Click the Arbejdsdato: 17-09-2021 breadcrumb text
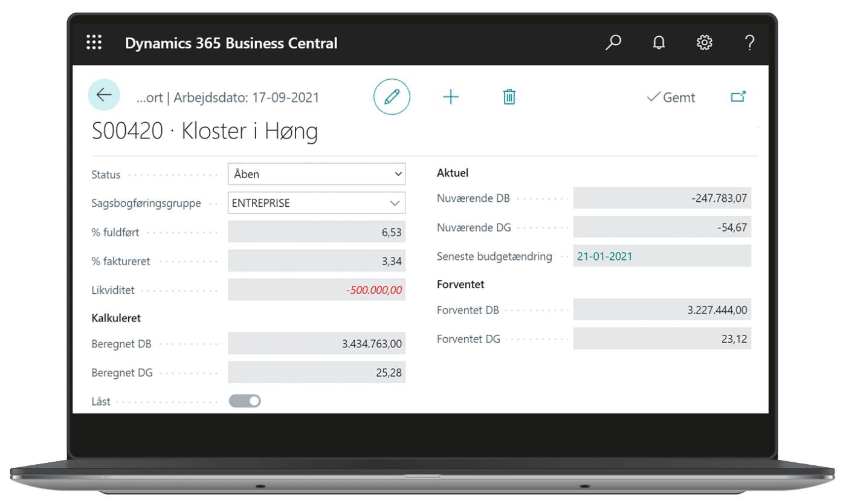 tap(247, 97)
